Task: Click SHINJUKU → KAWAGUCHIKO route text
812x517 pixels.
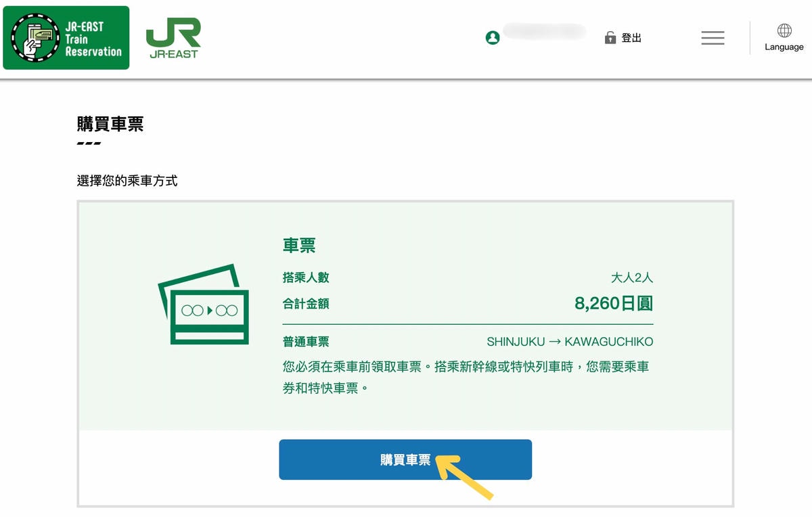Action: pyautogui.click(x=570, y=342)
